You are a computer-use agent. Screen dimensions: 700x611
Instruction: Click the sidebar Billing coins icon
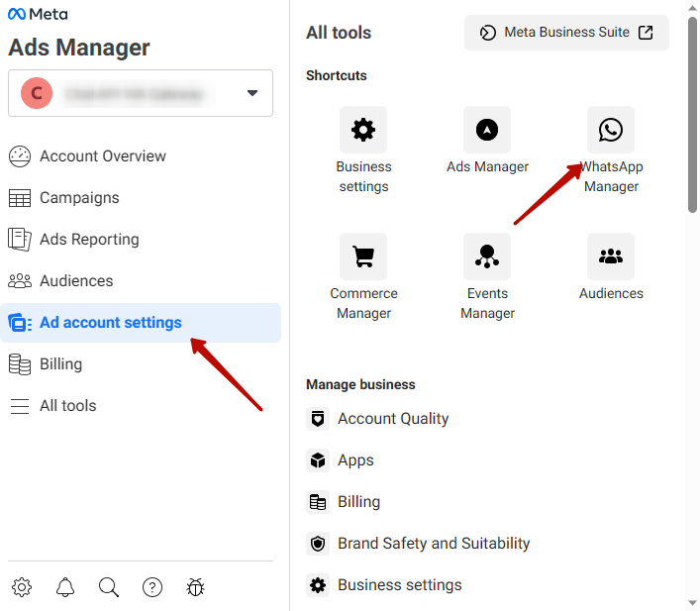[x=20, y=364]
